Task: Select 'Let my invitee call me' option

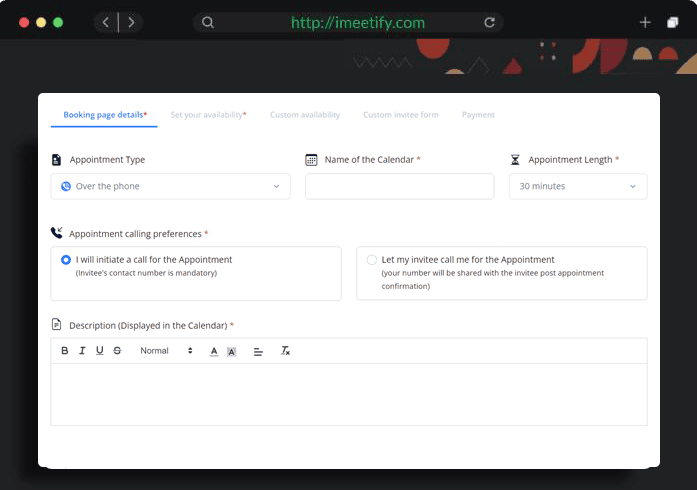Action: [x=372, y=260]
